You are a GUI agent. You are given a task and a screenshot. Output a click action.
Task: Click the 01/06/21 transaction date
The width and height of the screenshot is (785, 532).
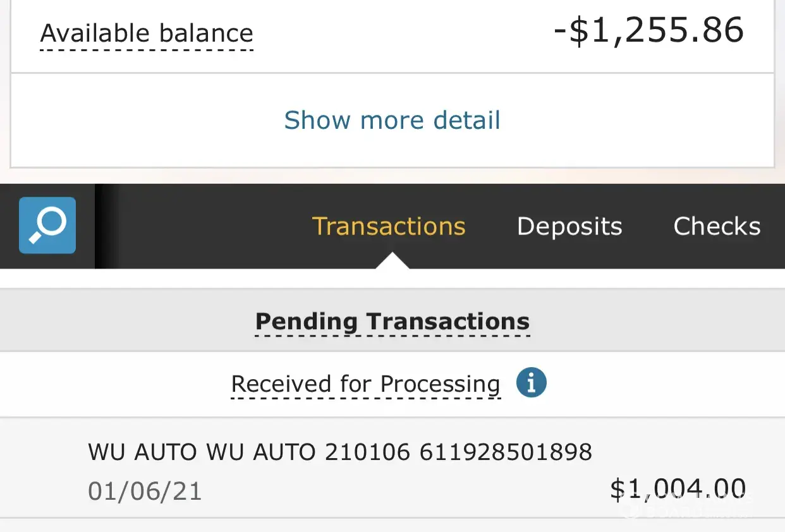[145, 491]
